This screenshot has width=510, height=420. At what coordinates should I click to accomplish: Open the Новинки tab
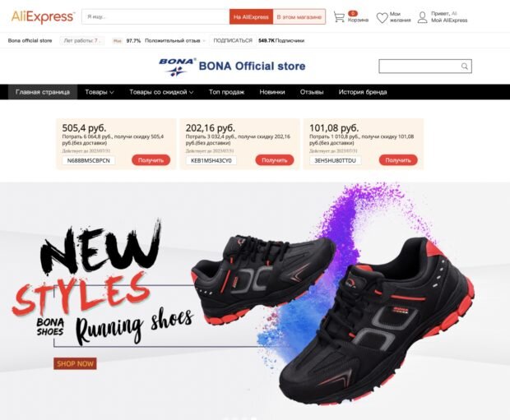pos(272,92)
